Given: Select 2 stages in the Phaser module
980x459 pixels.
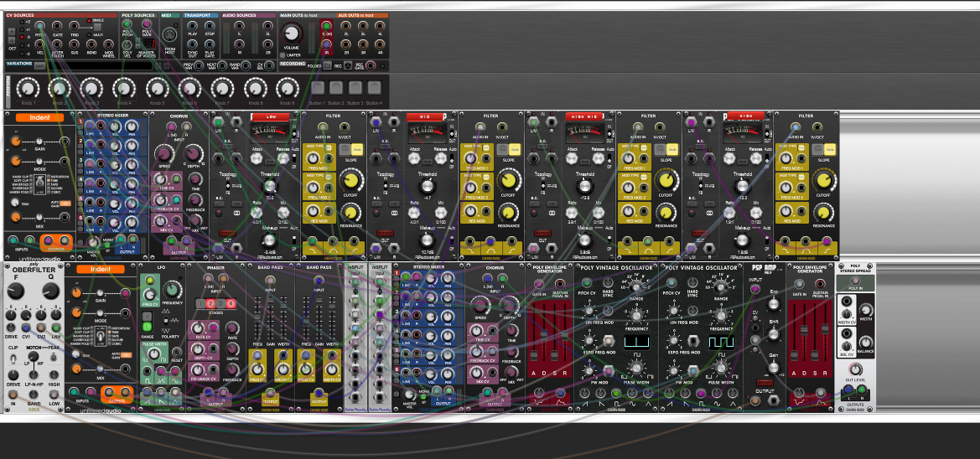Looking at the screenshot, I should click(210, 303).
